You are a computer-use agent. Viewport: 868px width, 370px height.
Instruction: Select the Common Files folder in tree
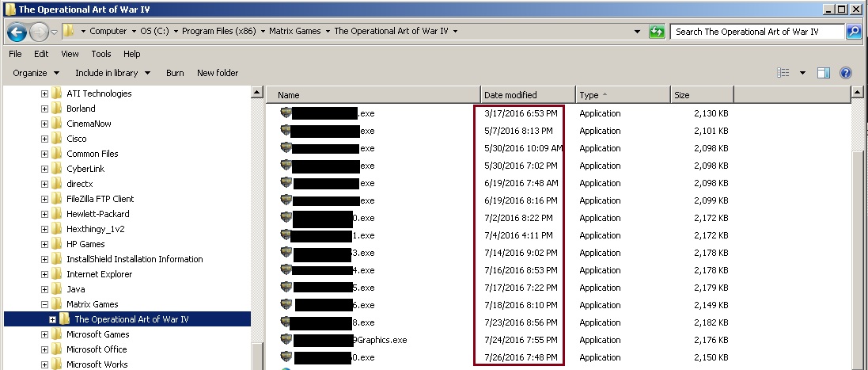click(92, 154)
